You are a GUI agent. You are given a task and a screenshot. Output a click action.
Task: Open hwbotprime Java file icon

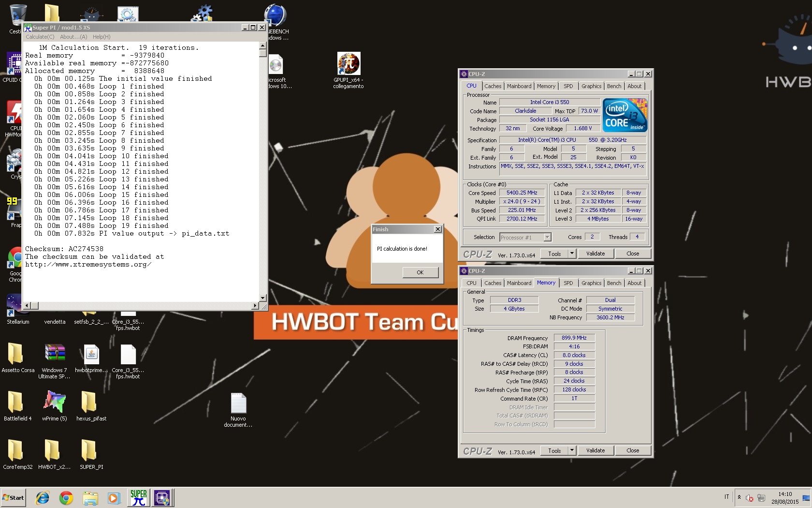pyautogui.click(x=91, y=358)
